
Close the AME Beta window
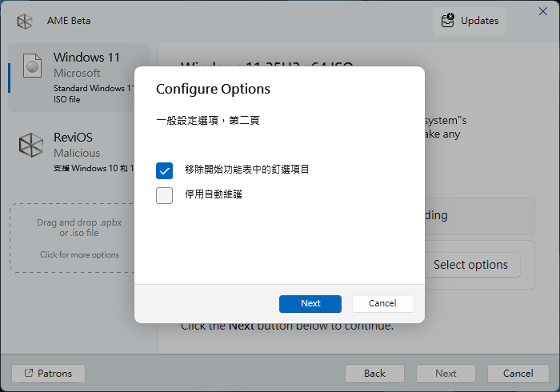(546, 6)
